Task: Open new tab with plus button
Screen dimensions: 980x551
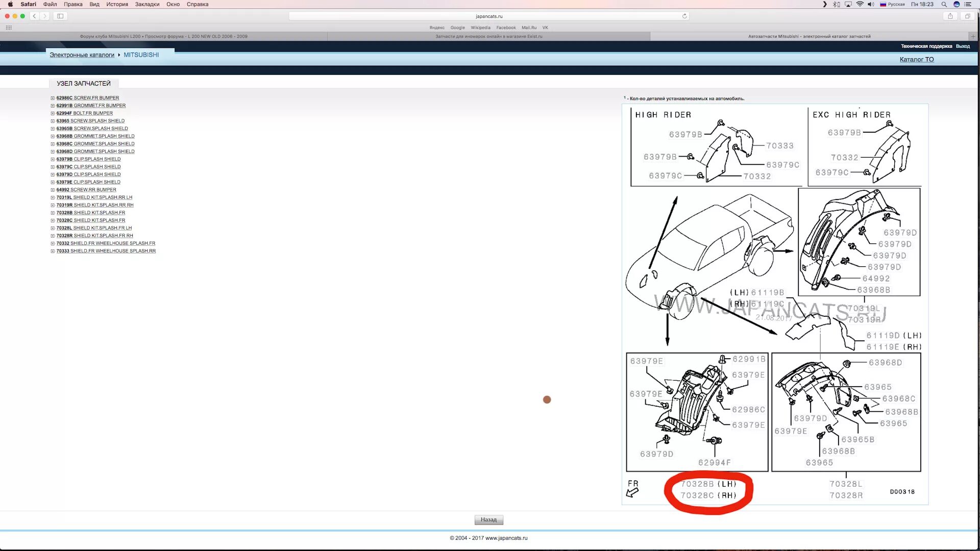Action: (x=973, y=37)
